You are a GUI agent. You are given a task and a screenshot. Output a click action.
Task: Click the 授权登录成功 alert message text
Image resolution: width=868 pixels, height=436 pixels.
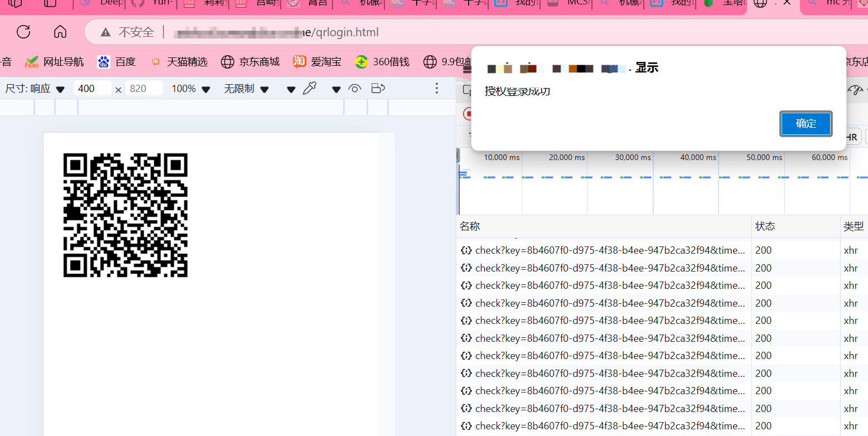[x=517, y=91]
